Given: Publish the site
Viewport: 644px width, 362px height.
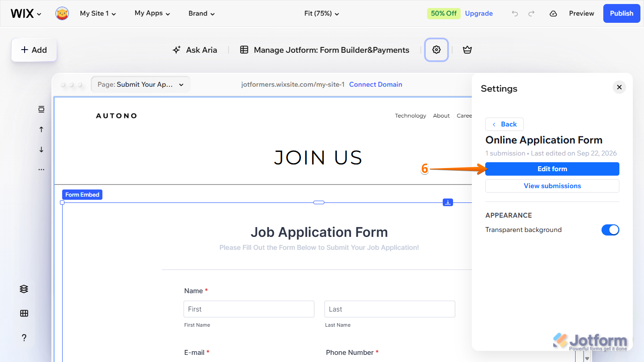Looking at the screenshot, I should [x=622, y=13].
